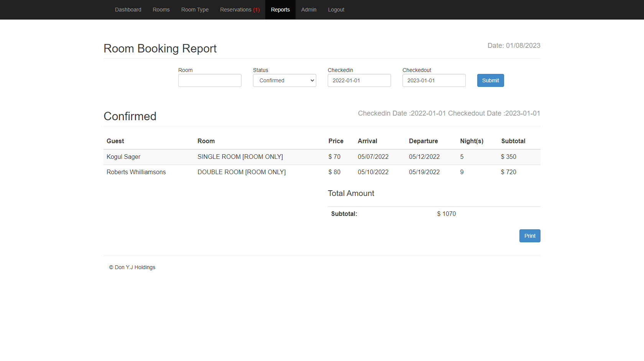Click the 5 nights cell
The width and height of the screenshot is (644, 361).
coord(462,157)
